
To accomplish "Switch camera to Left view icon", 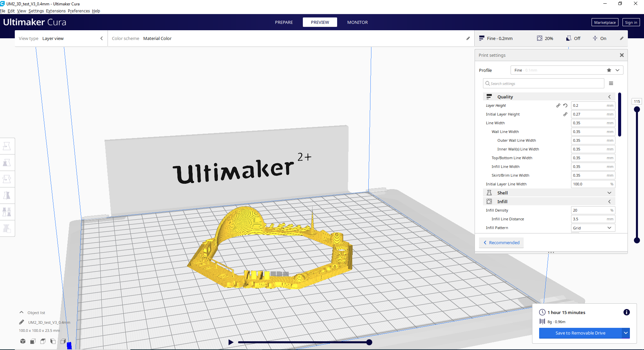I will (53, 341).
